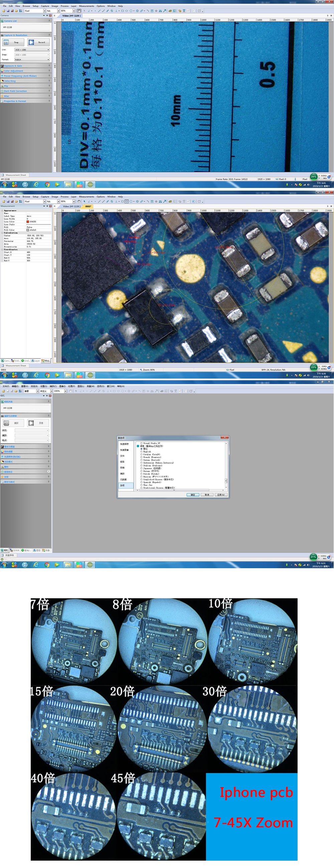
Task: Switch to the 0003* tab
Action: pyautogui.click(x=88, y=206)
